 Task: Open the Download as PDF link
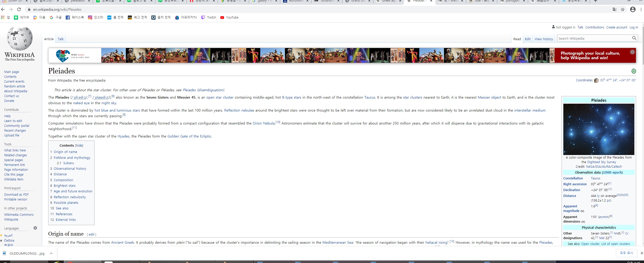pos(16,194)
